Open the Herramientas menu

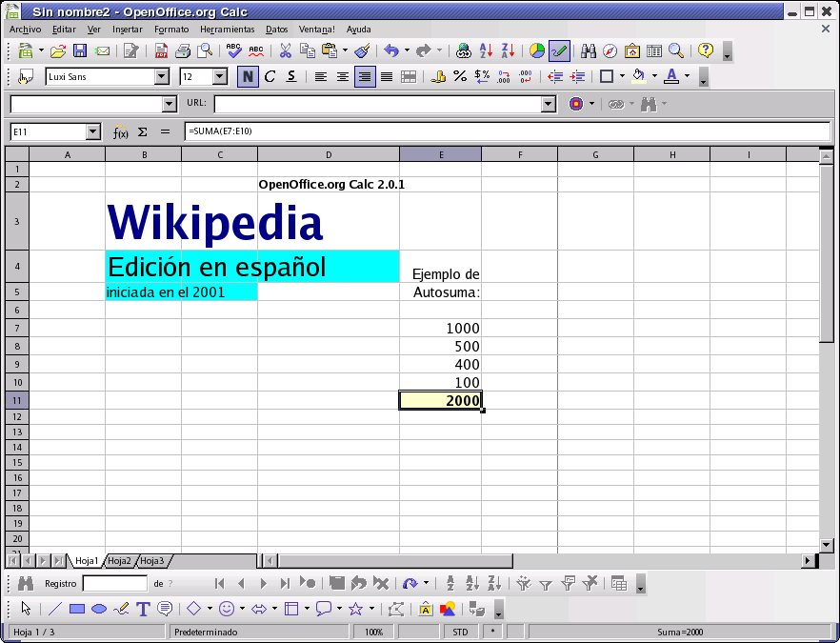(x=227, y=30)
